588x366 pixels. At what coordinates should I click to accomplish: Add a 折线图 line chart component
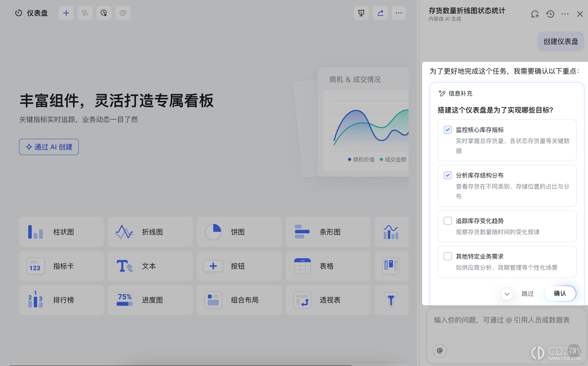[150, 232]
